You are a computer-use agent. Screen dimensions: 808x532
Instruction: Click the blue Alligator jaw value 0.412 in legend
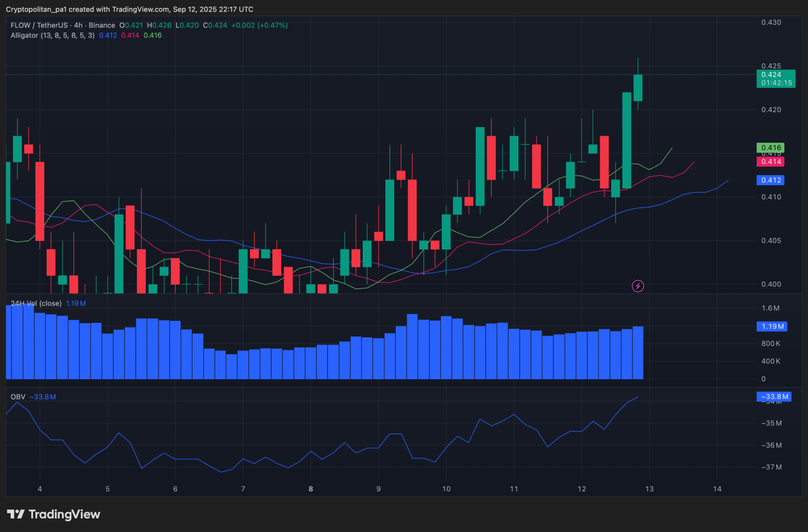click(108, 35)
